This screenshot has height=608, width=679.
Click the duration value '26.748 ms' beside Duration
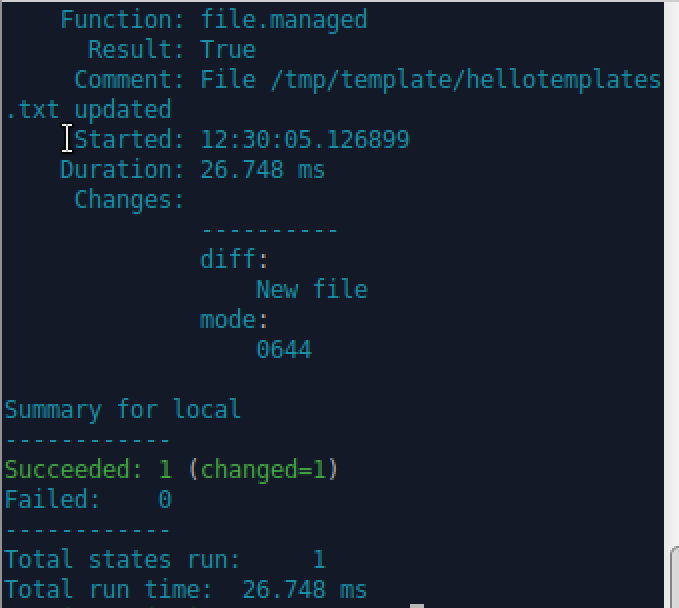(263, 170)
